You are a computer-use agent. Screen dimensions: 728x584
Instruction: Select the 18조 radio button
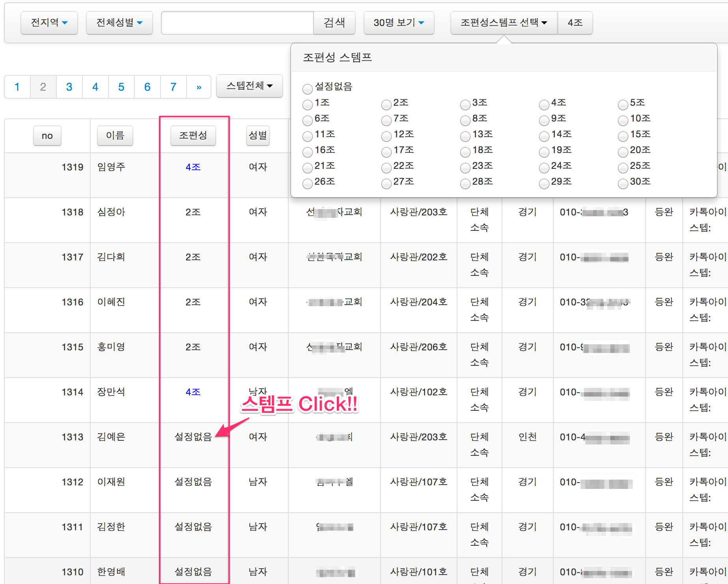pyautogui.click(x=465, y=152)
